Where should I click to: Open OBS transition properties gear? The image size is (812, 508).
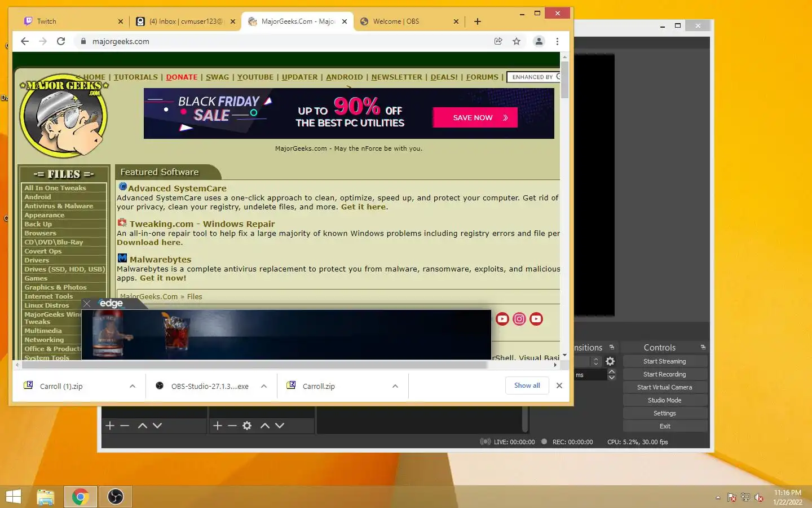(x=610, y=361)
